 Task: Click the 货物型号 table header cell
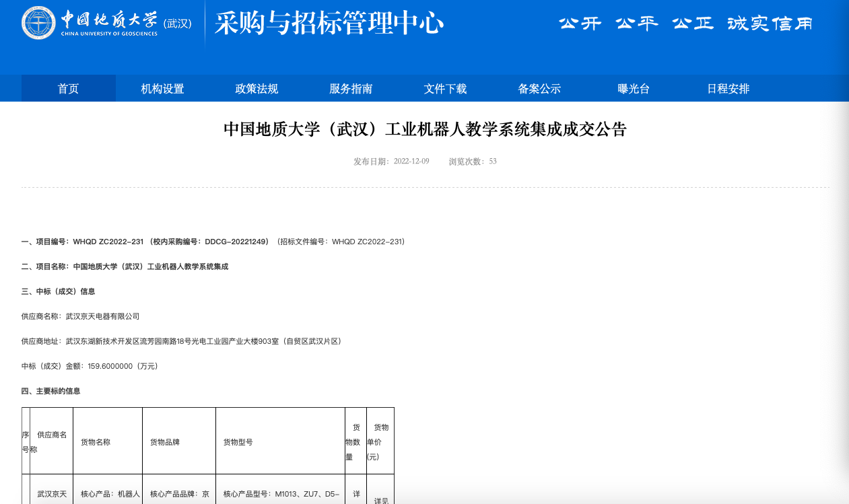coord(280,442)
